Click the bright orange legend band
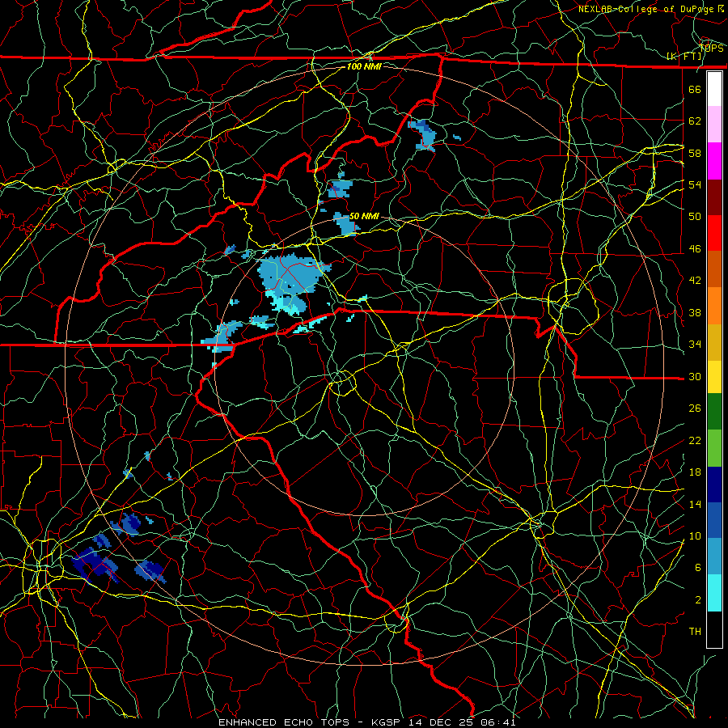 [x=714, y=306]
